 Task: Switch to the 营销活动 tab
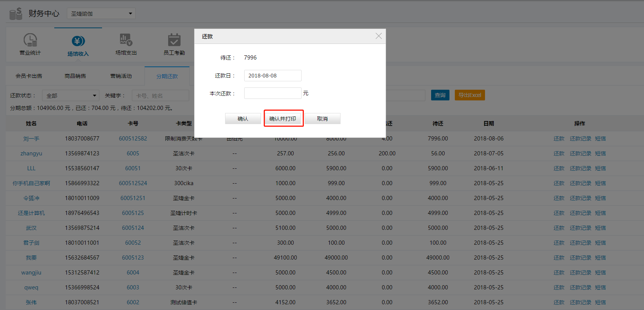121,76
